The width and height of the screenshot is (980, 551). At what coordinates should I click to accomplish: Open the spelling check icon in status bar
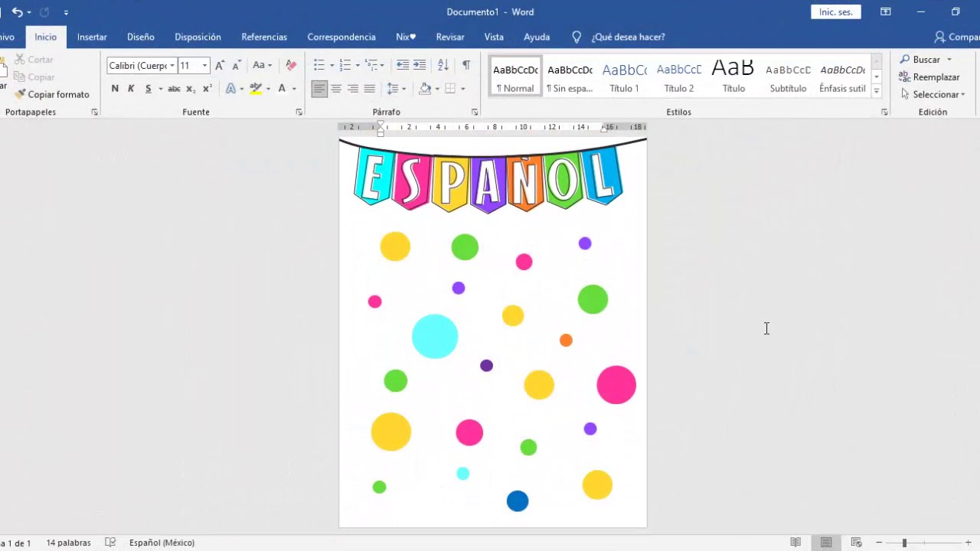point(110,543)
